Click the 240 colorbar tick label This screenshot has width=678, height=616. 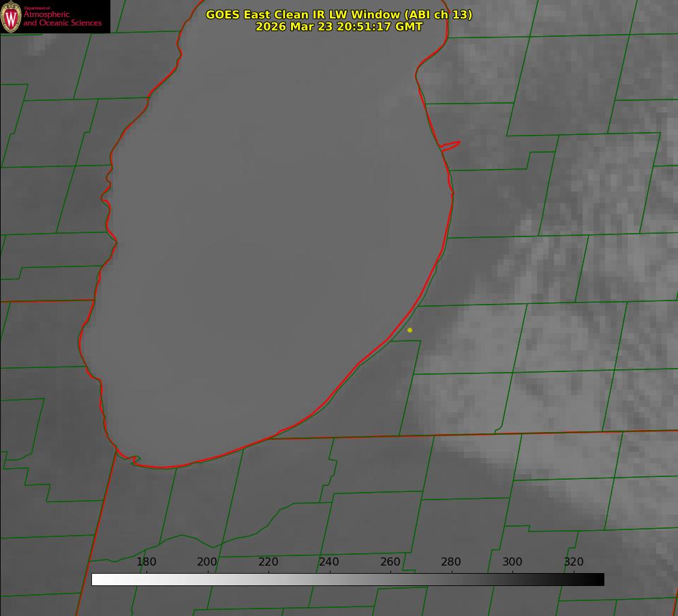coord(329,561)
